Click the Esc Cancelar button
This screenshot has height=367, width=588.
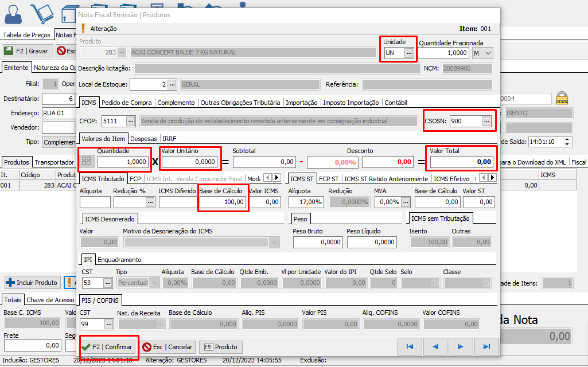(x=168, y=347)
